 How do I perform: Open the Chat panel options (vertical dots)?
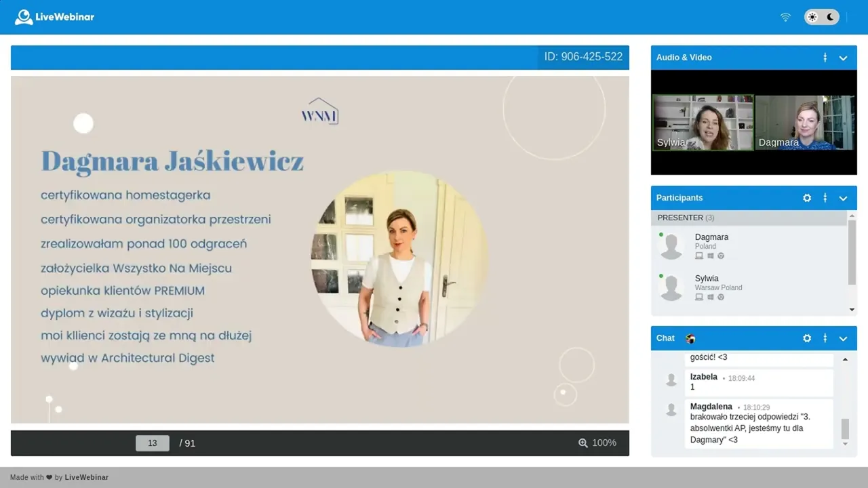[x=825, y=338]
